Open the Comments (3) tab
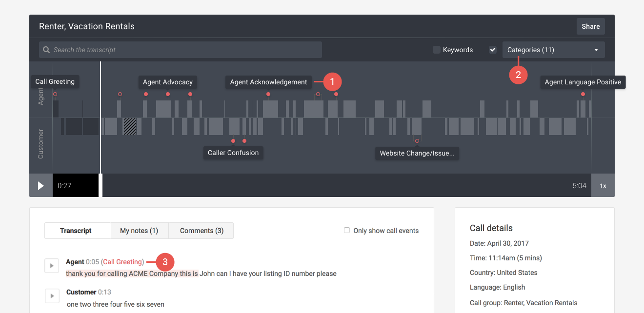Image resolution: width=644 pixels, height=313 pixels. coord(201,231)
